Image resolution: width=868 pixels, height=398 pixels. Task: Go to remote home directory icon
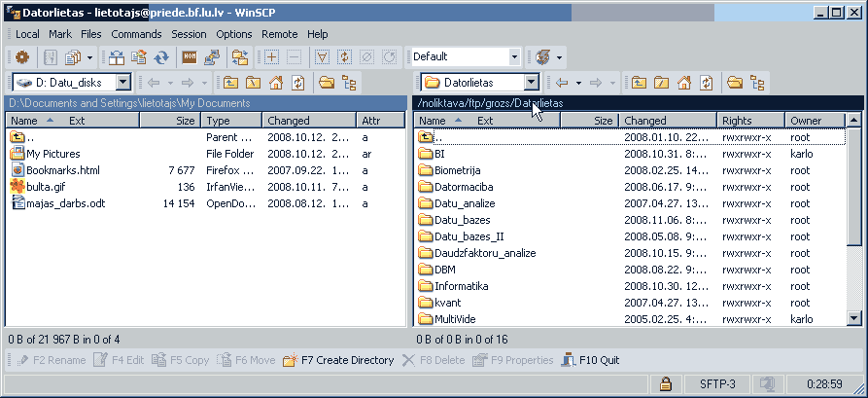point(684,83)
